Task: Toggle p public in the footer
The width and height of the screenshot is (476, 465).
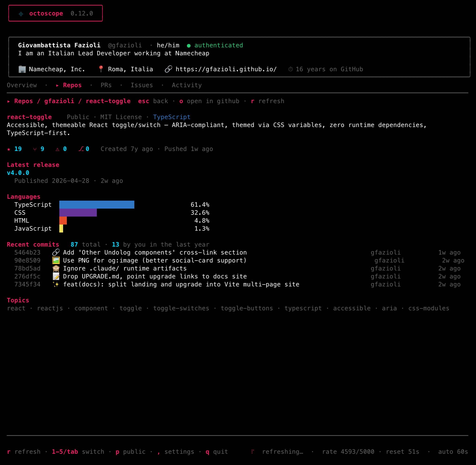Action: click(x=130, y=452)
